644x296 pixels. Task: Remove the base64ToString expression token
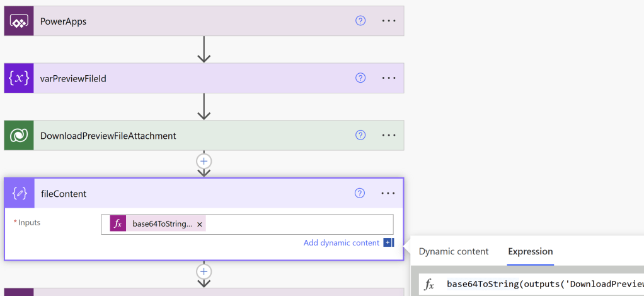200,224
